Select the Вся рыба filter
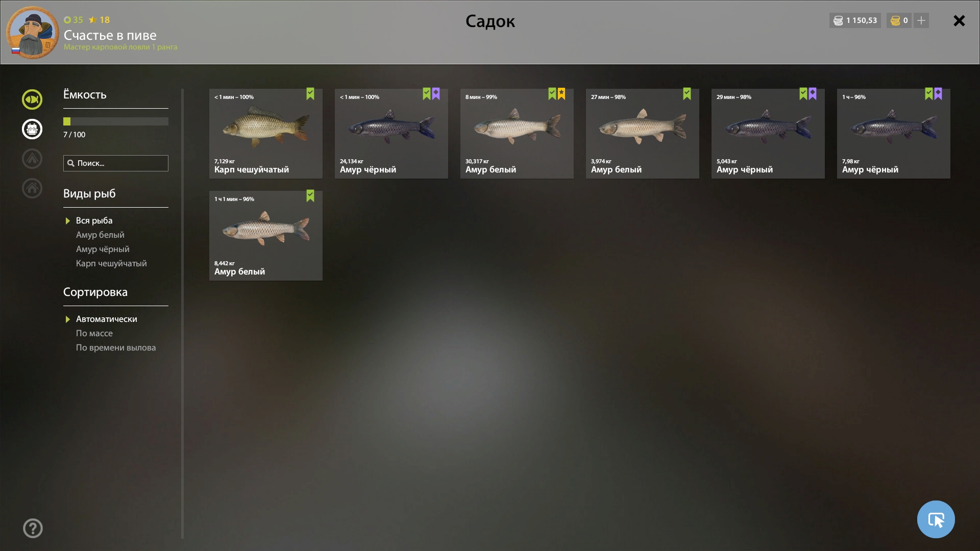The height and width of the screenshot is (551, 980). [94, 220]
